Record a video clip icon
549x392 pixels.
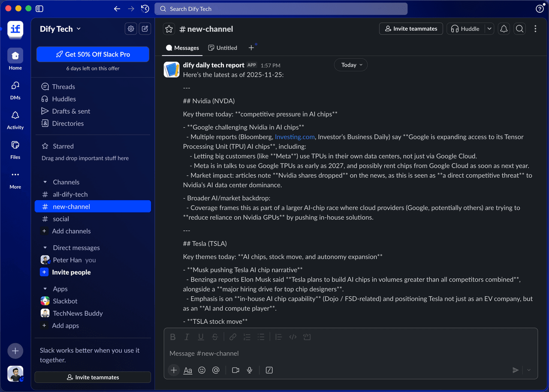[235, 370]
